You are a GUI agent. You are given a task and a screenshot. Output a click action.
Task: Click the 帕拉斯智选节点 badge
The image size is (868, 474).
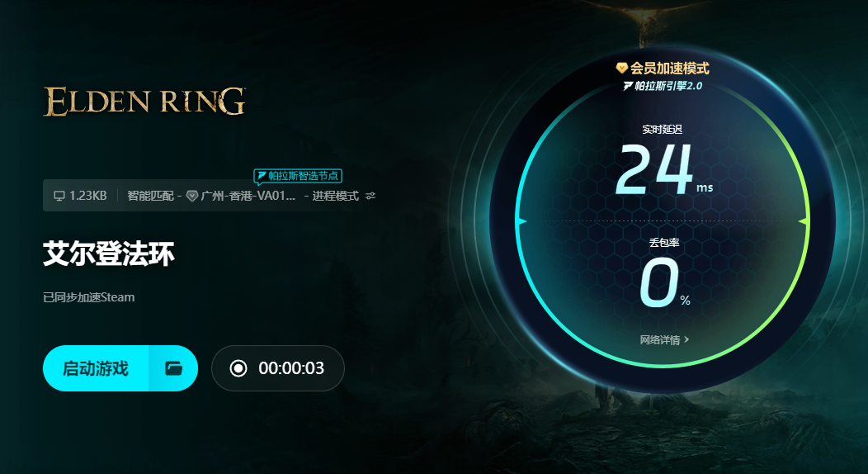click(298, 177)
